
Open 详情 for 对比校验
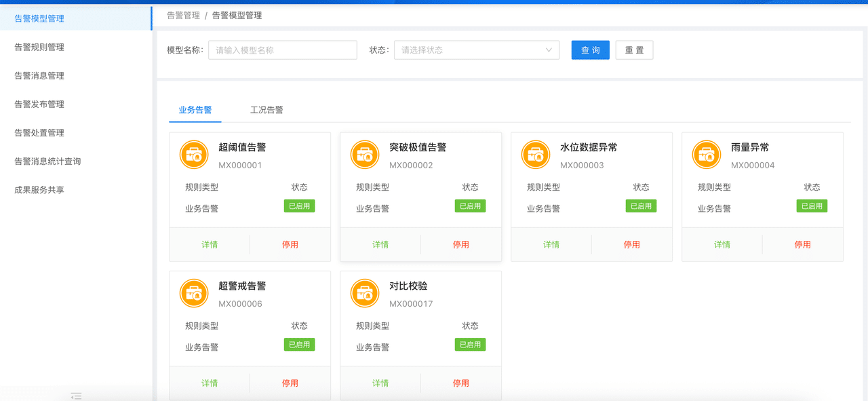pos(380,383)
